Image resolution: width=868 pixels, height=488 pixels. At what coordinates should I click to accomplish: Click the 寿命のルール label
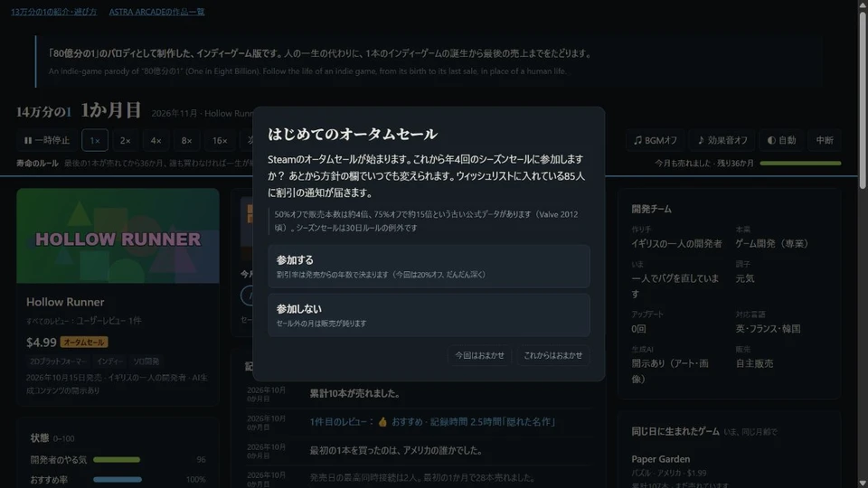[37, 164]
